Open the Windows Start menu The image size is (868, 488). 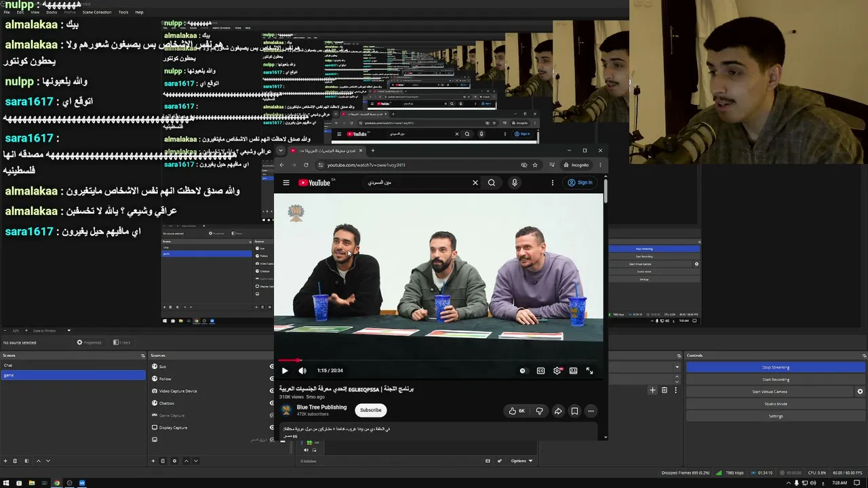pyautogui.click(x=6, y=483)
